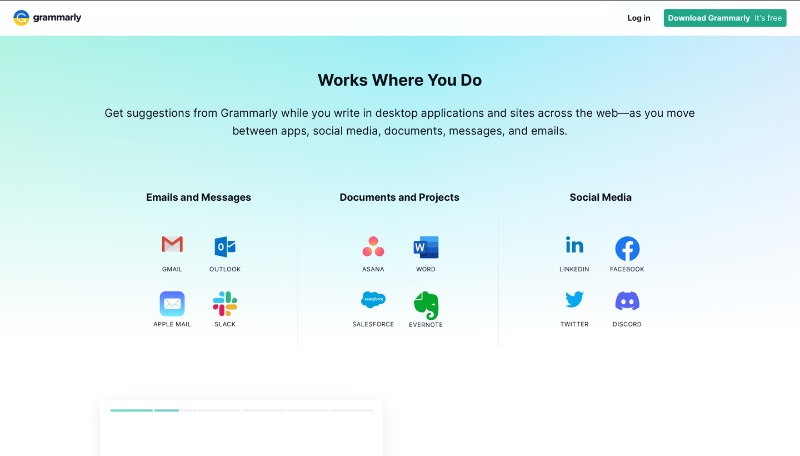Open the Apple Mail icon

[172, 303]
